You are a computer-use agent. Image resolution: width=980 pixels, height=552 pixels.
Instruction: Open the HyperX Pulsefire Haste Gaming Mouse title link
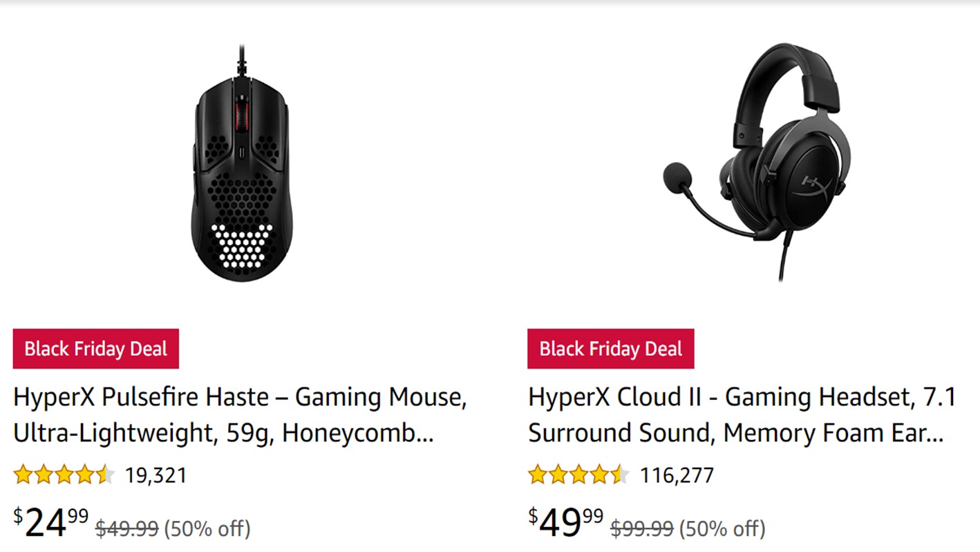coord(240,415)
